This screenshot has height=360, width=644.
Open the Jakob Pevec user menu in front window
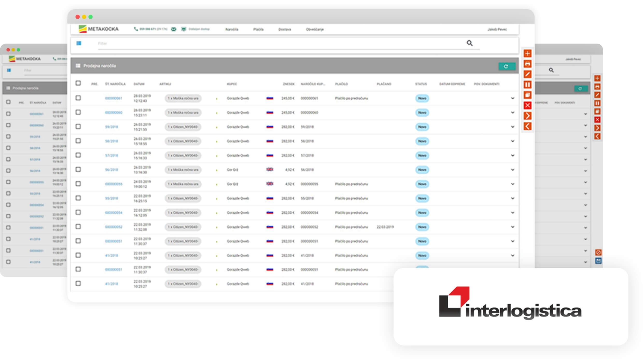pos(497,29)
